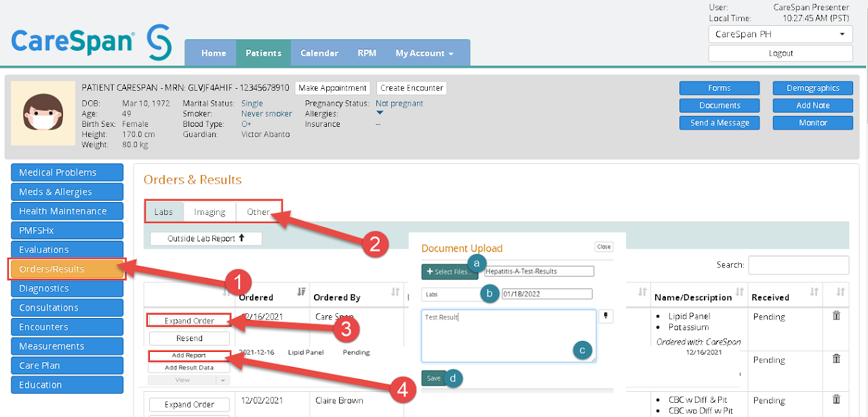868x417 pixels.
Task: Open PMFSHx section
Action: tap(67, 231)
